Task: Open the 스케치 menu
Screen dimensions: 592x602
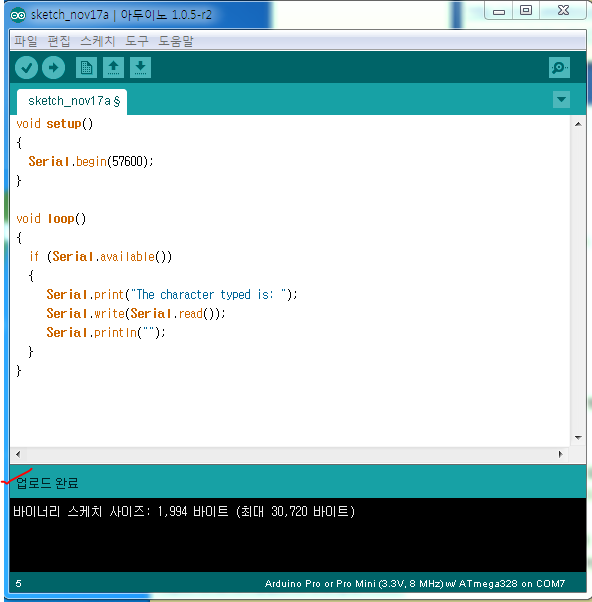Action: pos(98,41)
